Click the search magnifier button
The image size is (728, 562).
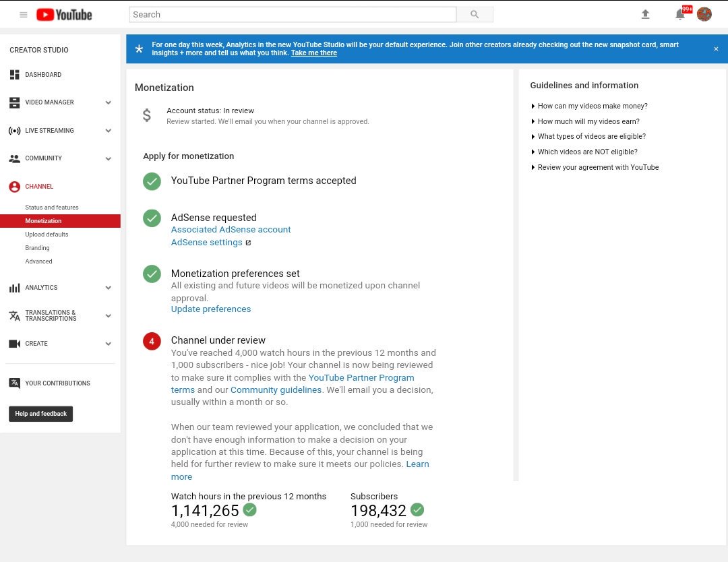pos(475,14)
